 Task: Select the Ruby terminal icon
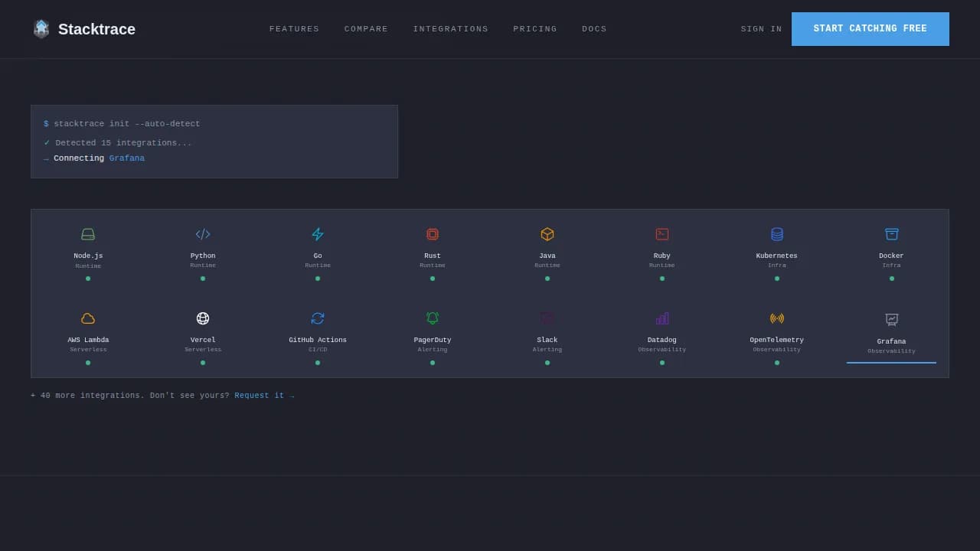click(662, 234)
